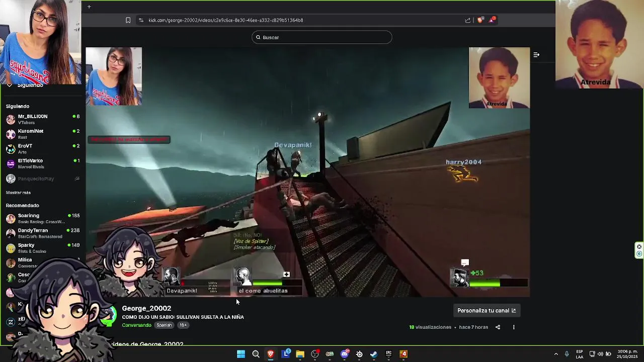Click the Conversando category link
The width and height of the screenshot is (644, 362).
(136, 325)
